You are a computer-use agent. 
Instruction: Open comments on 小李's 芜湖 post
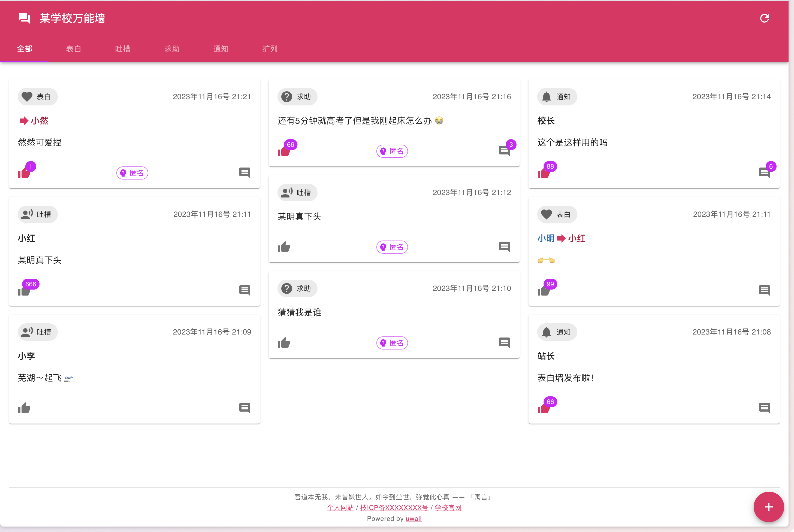tap(244, 408)
